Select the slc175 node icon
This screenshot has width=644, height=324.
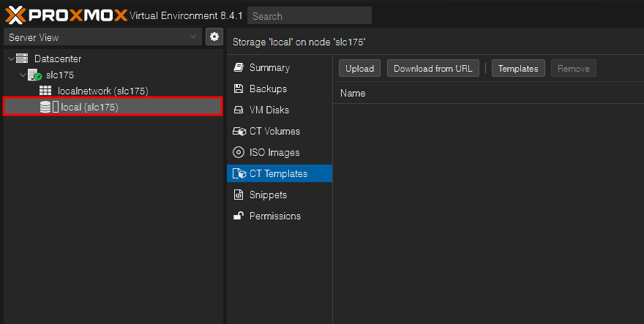click(x=35, y=75)
